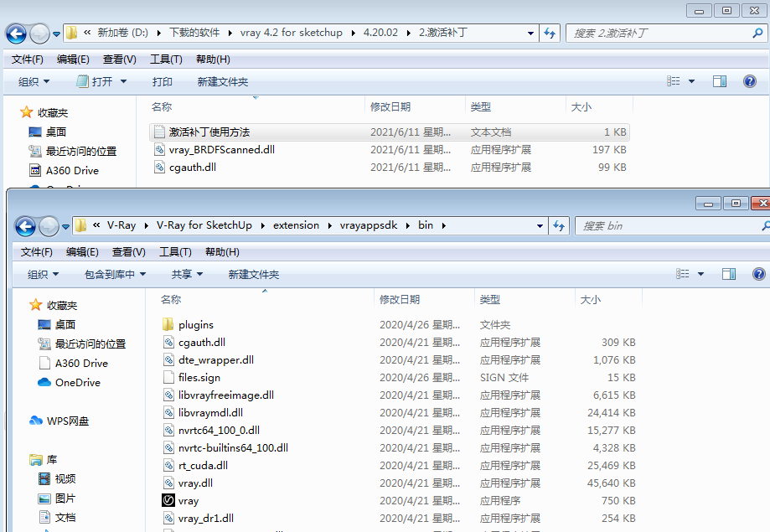Select cgauth.dll in the bin window
The image size is (770, 532).
tap(398, 343)
